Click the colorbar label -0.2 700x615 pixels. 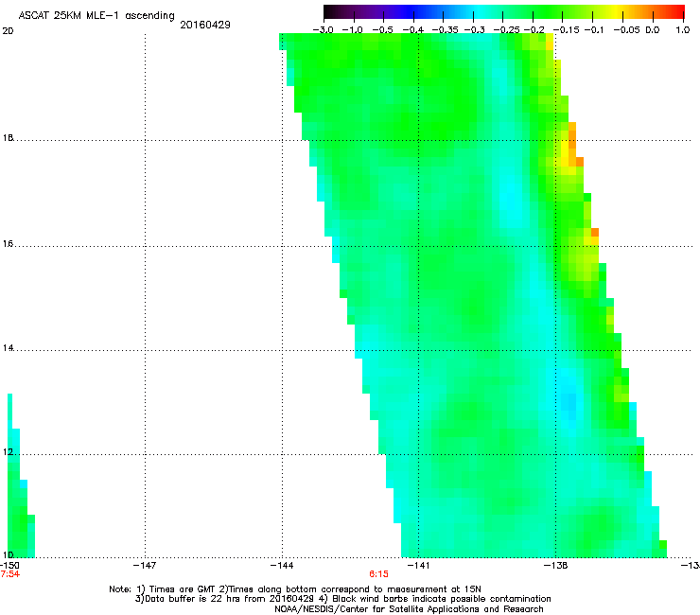pos(534,30)
